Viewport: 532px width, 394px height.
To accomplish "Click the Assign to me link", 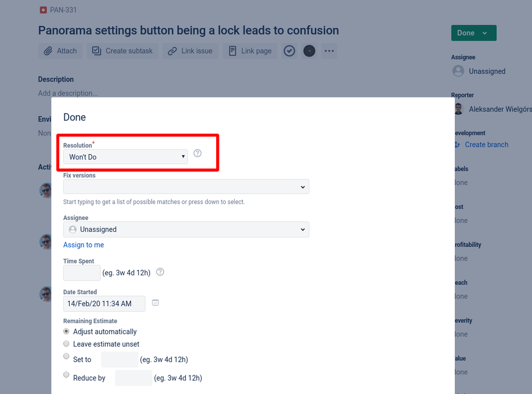I will [84, 245].
